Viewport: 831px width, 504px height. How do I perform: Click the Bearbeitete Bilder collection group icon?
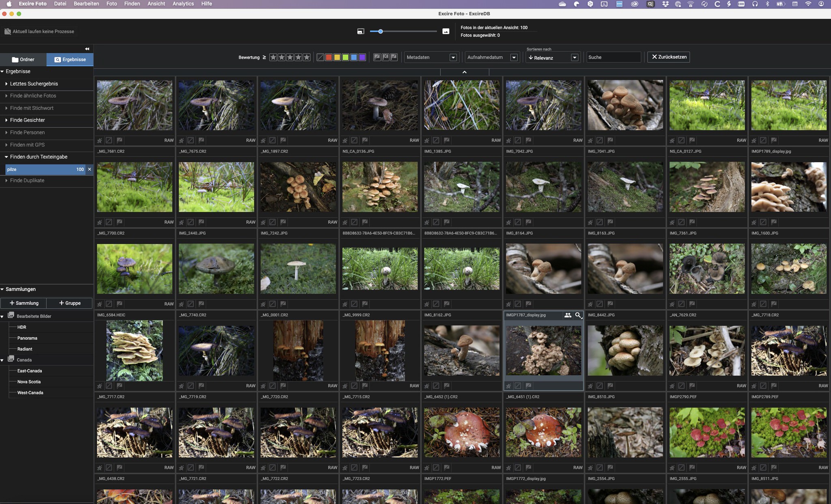pos(11,315)
